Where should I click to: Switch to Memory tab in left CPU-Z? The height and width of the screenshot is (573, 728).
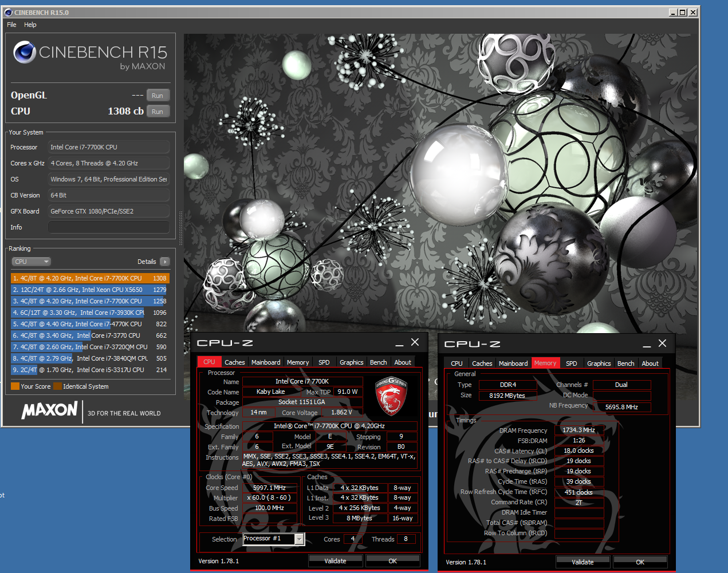coord(298,362)
